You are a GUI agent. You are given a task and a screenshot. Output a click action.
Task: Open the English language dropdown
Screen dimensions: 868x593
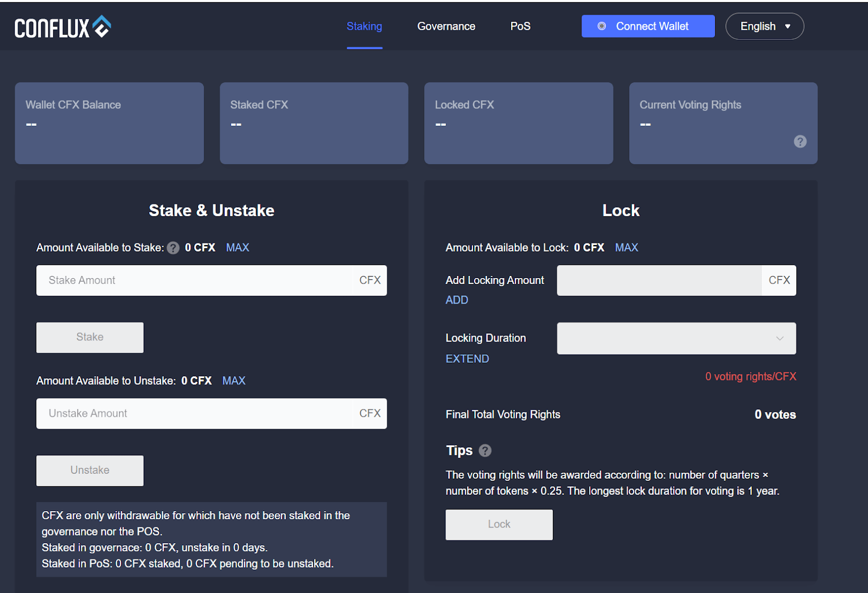point(765,26)
